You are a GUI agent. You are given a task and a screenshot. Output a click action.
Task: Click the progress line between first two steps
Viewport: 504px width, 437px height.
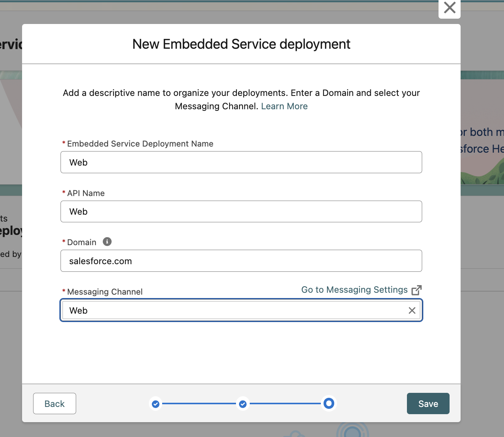pyautogui.click(x=199, y=404)
